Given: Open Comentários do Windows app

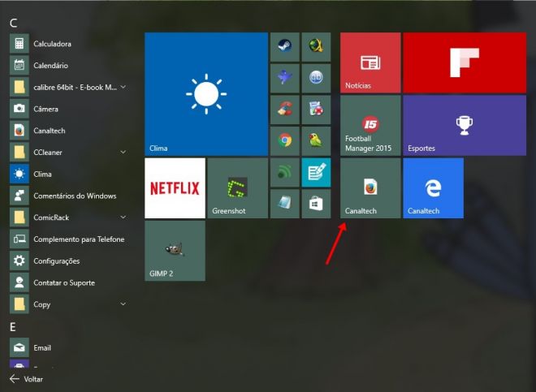Looking at the screenshot, I should pos(68,196).
